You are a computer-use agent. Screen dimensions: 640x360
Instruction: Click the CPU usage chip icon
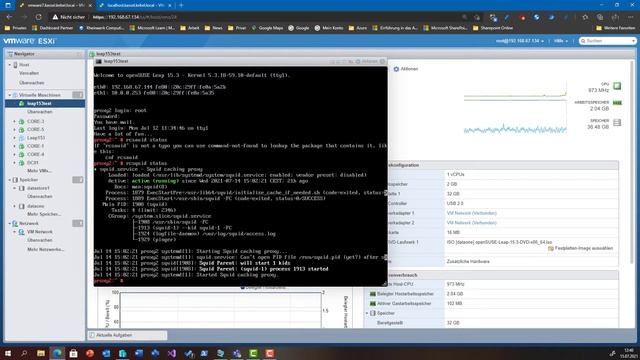[x=617, y=86]
